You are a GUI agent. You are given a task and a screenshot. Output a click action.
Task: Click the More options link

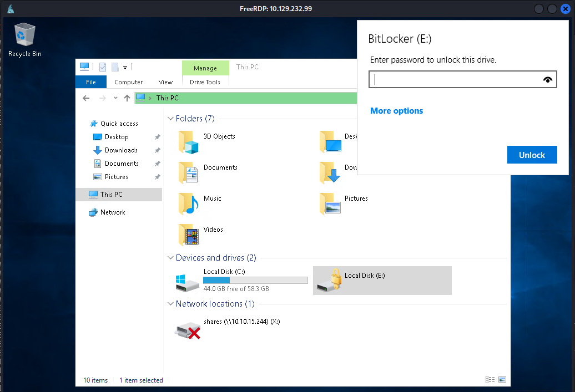[x=396, y=111]
